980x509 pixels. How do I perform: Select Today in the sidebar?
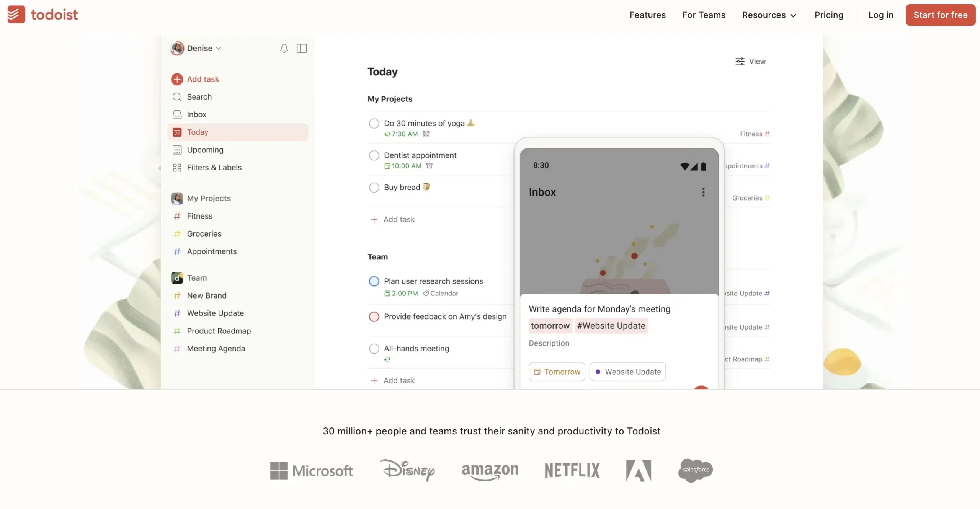[238, 132]
